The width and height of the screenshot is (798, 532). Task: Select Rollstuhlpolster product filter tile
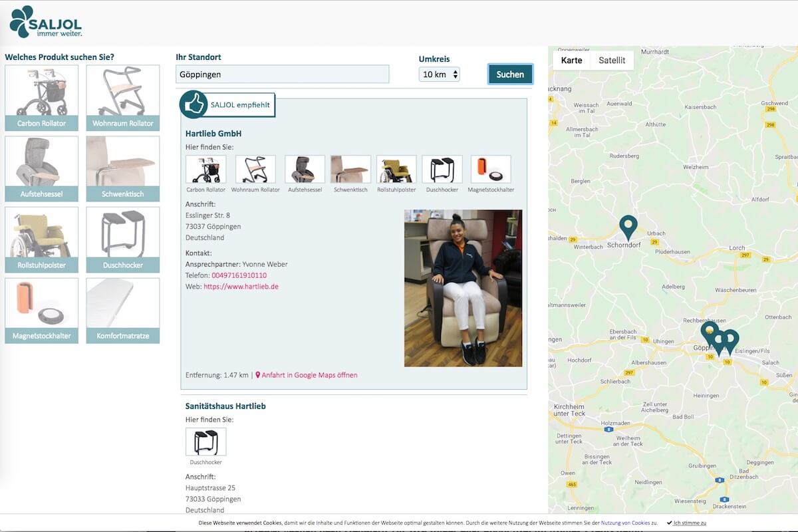pyautogui.click(x=42, y=239)
